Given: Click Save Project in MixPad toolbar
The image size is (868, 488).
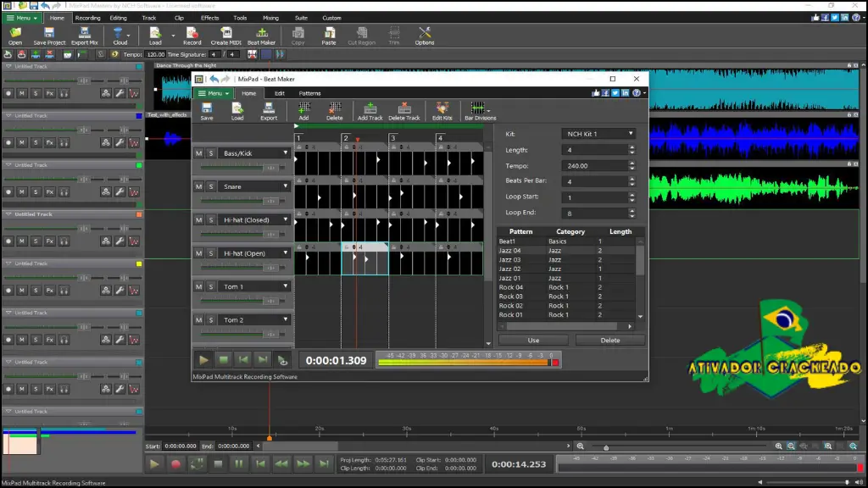Looking at the screenshot, I should 49,36.
